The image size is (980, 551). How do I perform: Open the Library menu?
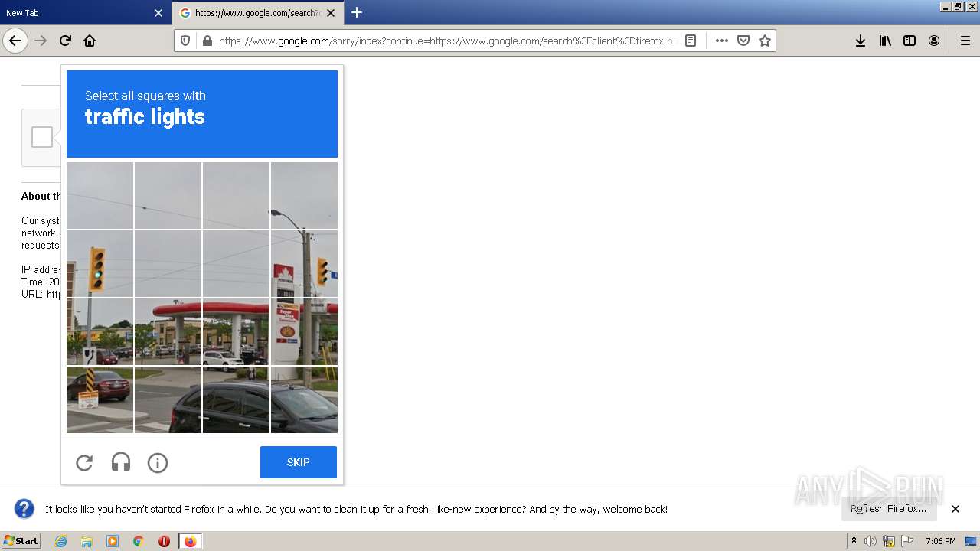[885, 41]
